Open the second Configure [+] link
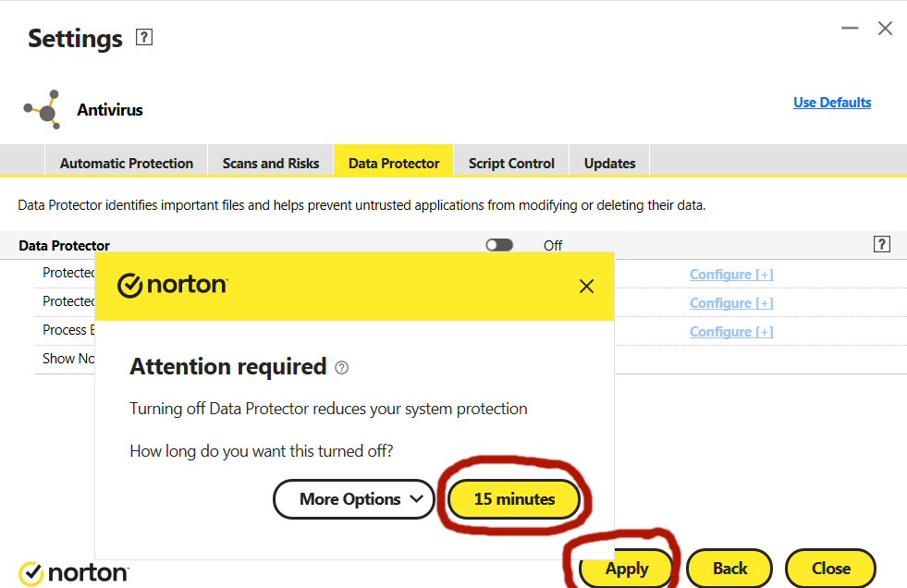Screen dimensions: 907x588 (x=731, y=303)
